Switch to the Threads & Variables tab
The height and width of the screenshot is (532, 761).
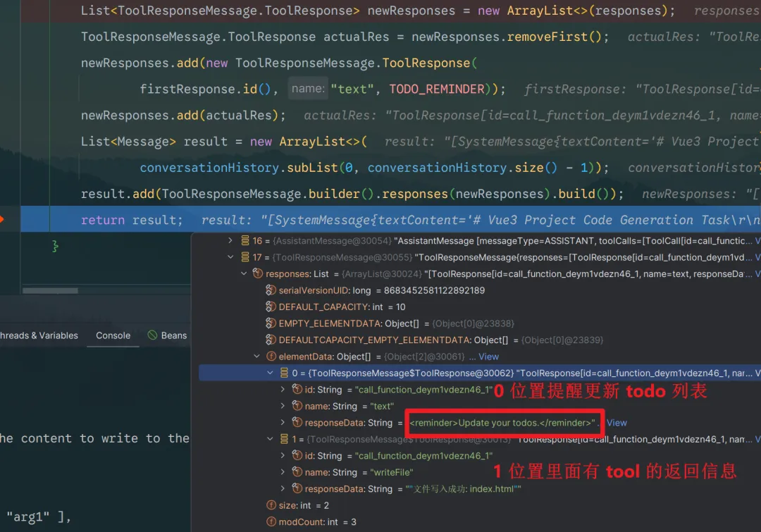pos(39,335)
